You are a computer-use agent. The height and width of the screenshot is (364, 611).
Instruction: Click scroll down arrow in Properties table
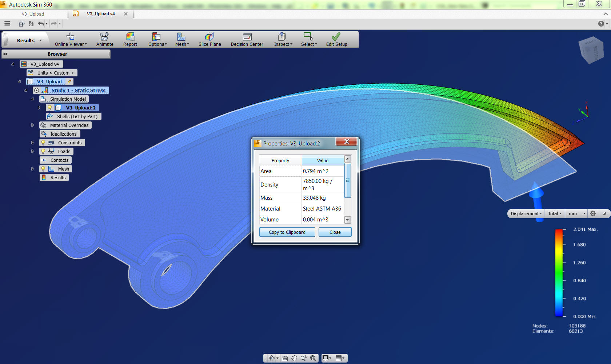(x=348, y=220)
